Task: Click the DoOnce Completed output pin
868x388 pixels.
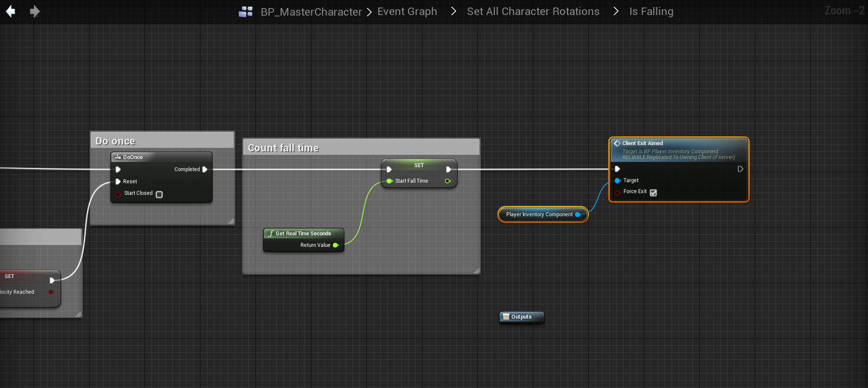Action: tap(205, 169)
